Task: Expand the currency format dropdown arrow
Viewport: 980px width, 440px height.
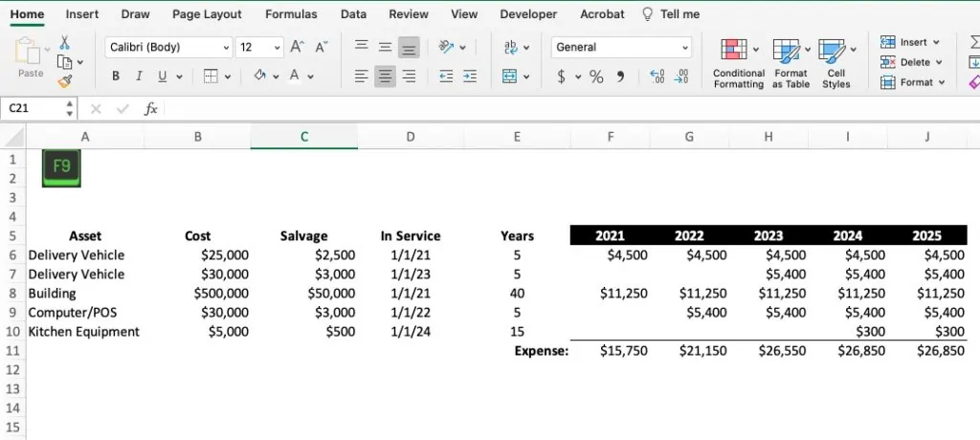Action: 578,77
